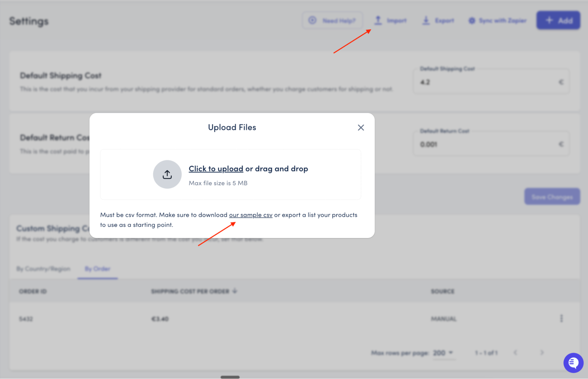Click the Export download icon
The height and width of the screenshot is (379, 588).
pos(426,20)
